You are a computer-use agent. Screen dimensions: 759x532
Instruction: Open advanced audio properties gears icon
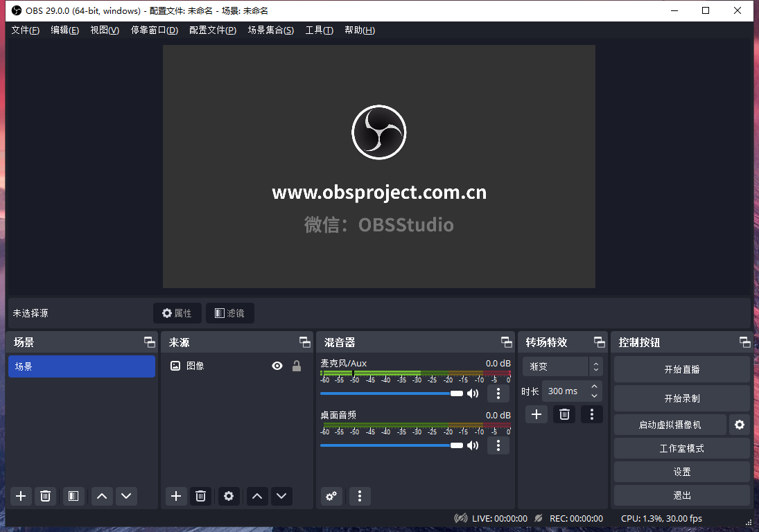(332, 496)
